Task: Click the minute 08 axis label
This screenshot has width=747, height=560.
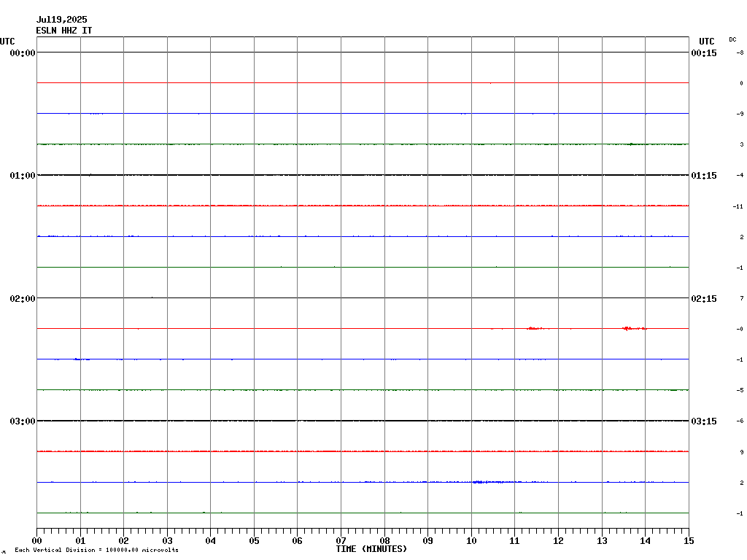Action: 384,541
